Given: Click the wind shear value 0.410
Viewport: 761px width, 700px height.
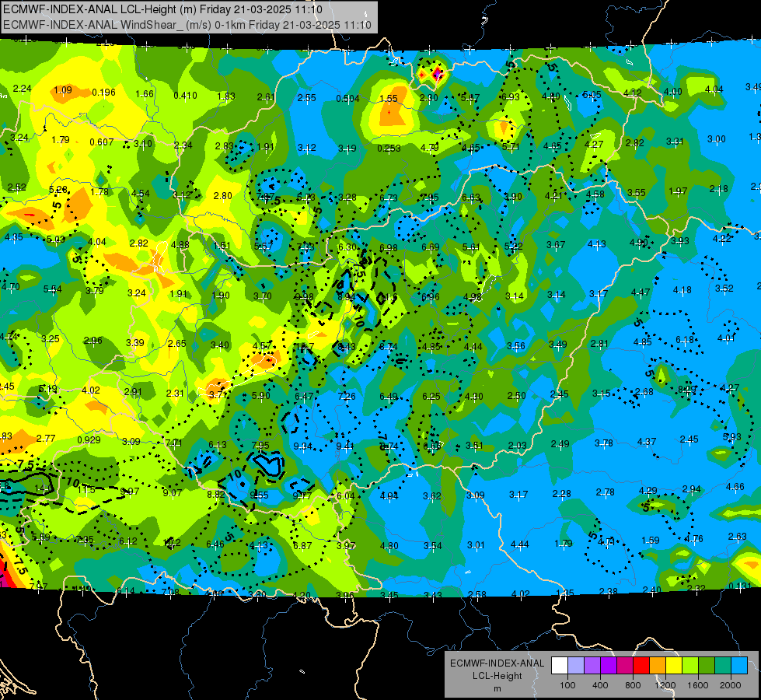Looking at the screenshot, I should coord(186,95).
